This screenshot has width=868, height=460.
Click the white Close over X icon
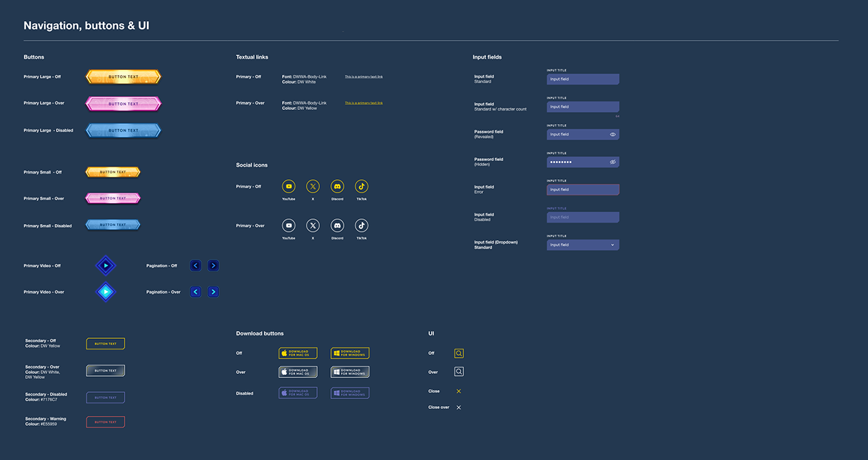point(458,407)
